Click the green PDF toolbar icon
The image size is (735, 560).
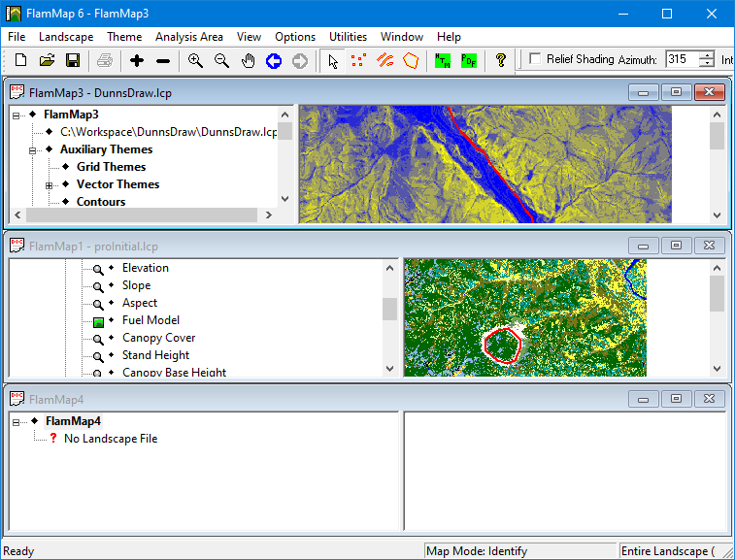point(469,60)
